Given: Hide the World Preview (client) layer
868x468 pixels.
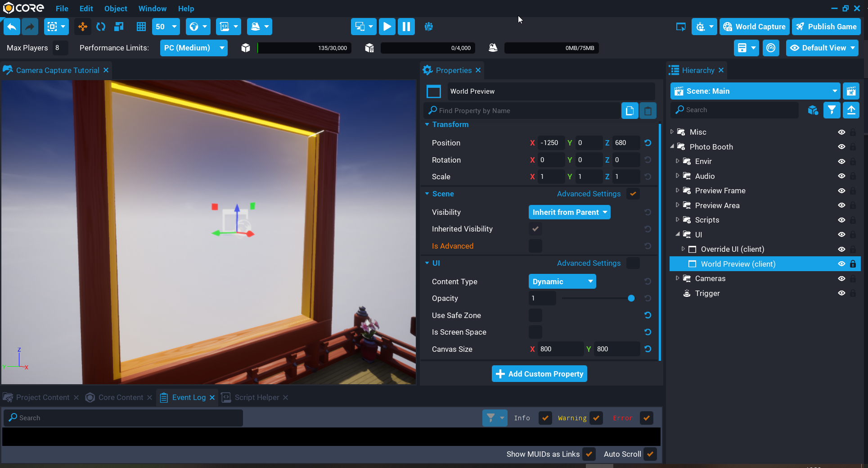Looking at the screenshot, I should (842, 264).
